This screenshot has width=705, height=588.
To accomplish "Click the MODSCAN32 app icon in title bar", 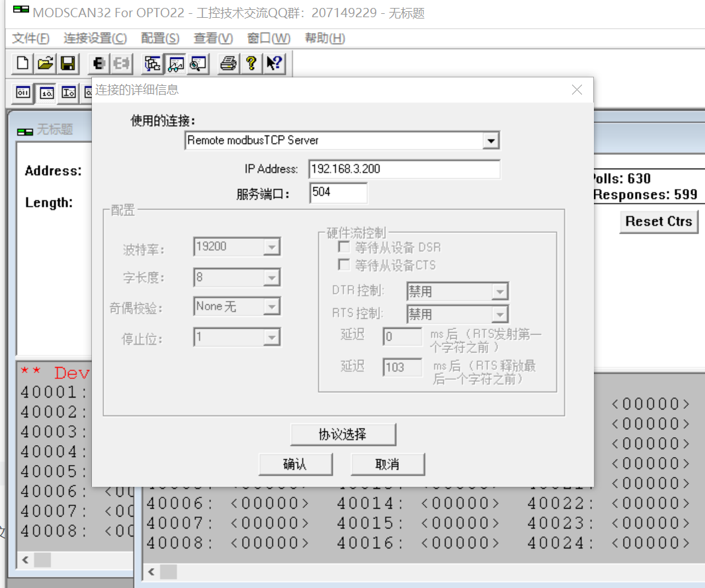I will pyautogui.click(x=21, y=10).
